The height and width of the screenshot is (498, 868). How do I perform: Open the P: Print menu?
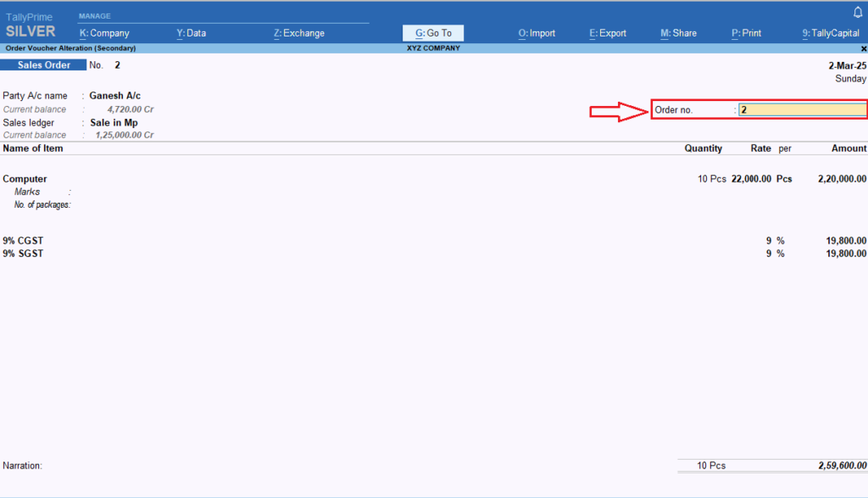tap(746, 33)
